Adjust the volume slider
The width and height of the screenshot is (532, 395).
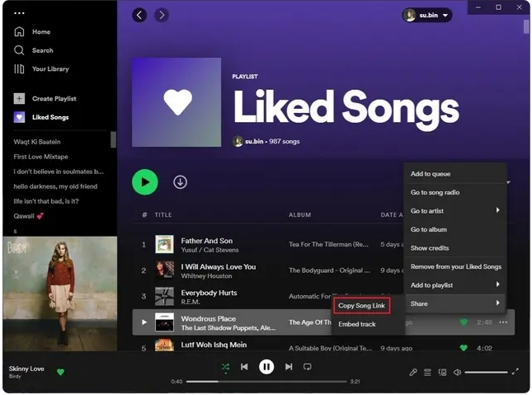pos(486,372)
